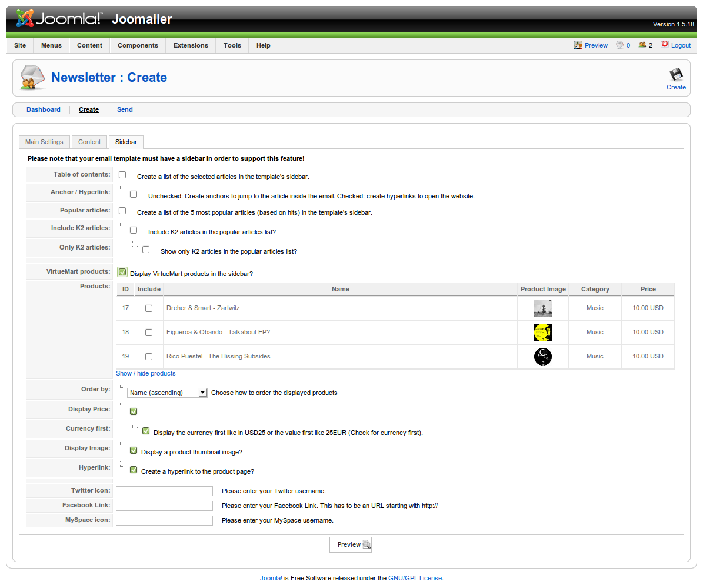The image size is (703, 588).
Task: Click the logged-in users icon
Action: click(642, 45)
